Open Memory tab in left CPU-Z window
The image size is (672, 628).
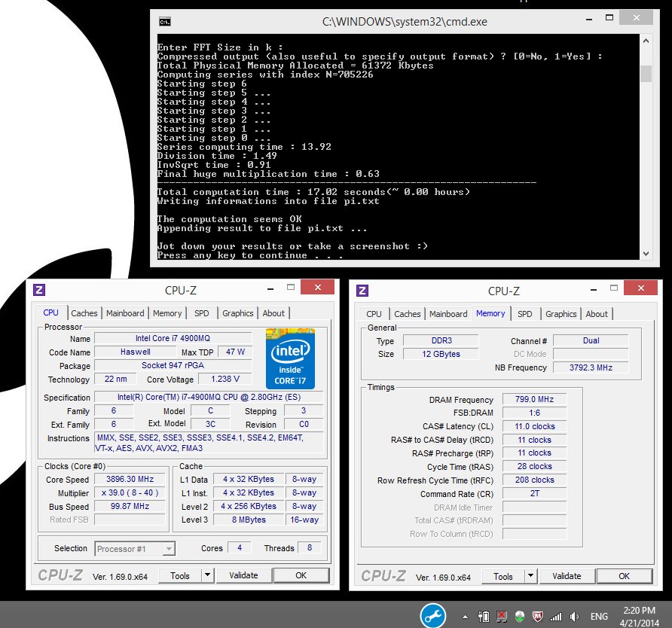(167, 313)
